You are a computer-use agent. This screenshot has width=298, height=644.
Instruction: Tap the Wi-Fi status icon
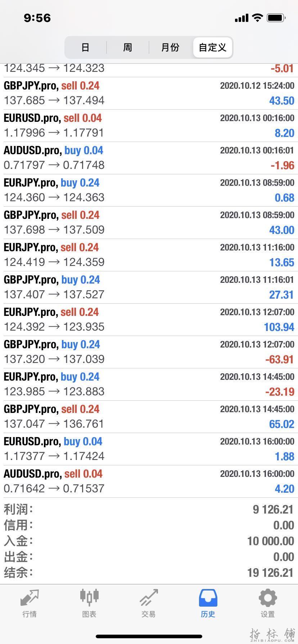[x=258, y=18]
